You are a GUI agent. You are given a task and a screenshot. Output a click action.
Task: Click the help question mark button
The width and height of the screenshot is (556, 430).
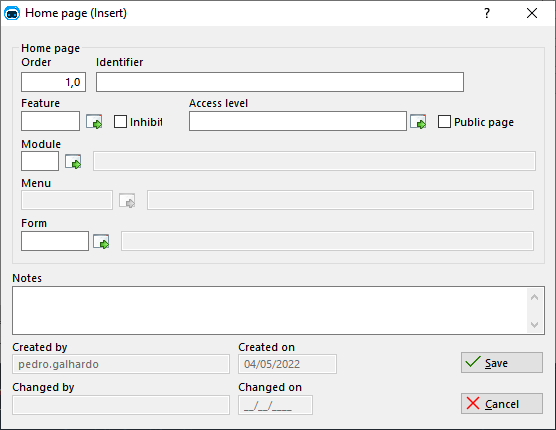point(487,13)
